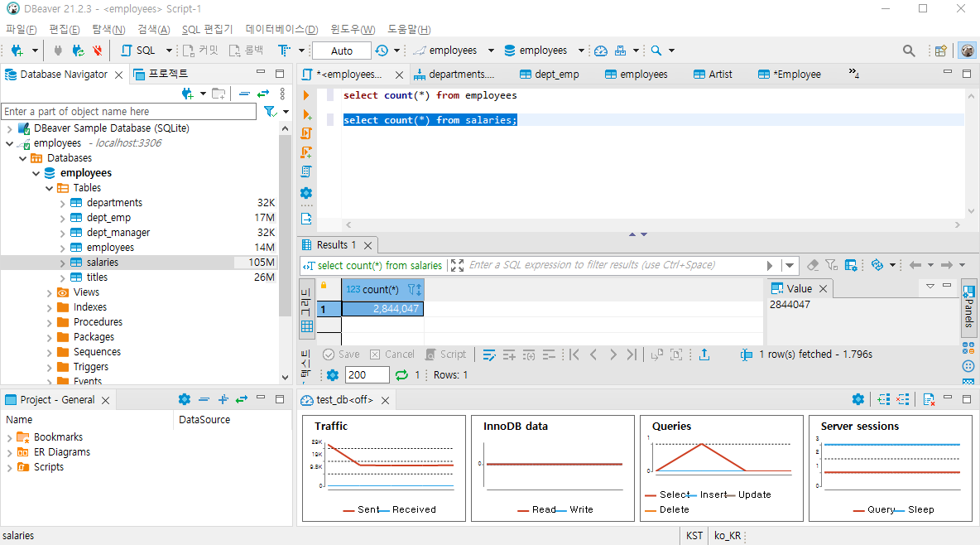
Task: Switch to the 프로젝트 tab
Action: (x=161, y=74)
